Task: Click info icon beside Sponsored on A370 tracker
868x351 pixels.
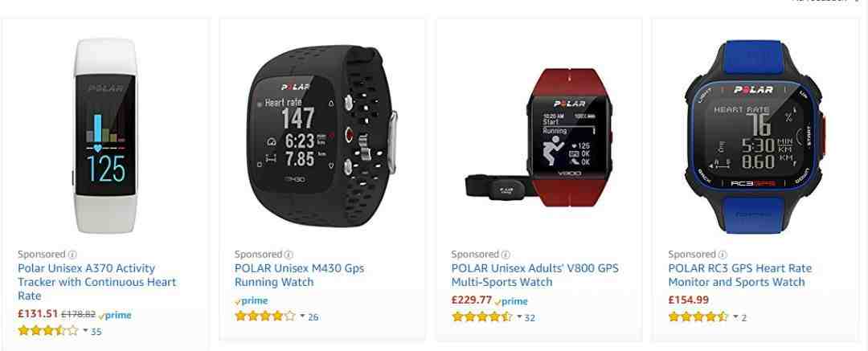Action: coord(72,255)
